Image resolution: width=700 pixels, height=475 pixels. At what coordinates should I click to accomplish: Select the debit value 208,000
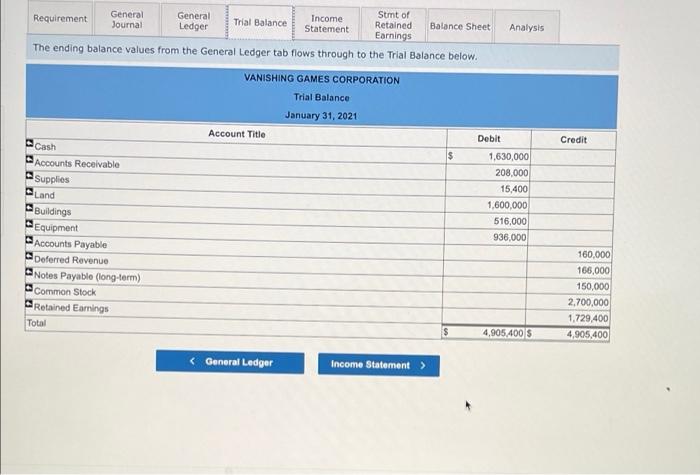512,173
